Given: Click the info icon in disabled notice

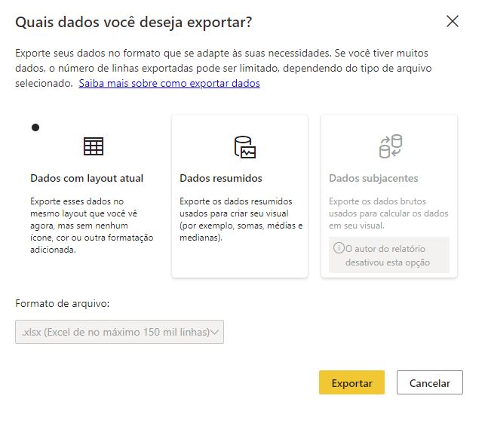Looking at the screenshot, I should pyautogui.click(x=338, y=248).
